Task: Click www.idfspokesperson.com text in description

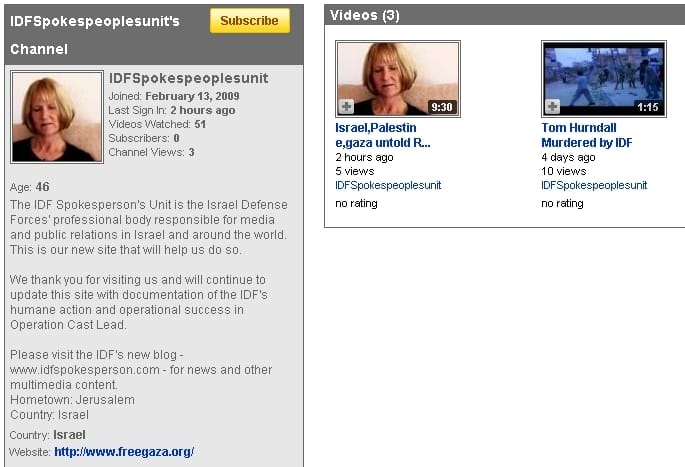Action: coord(85,370)
